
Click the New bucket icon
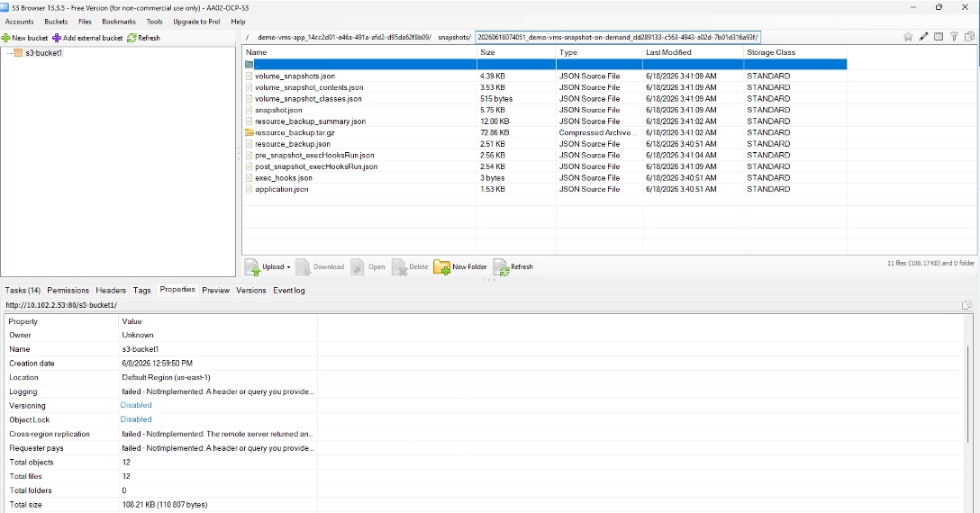(x=5, y=38)
